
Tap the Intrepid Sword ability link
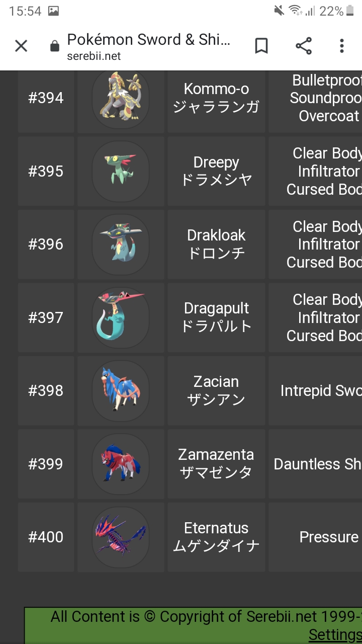(321, 391)
